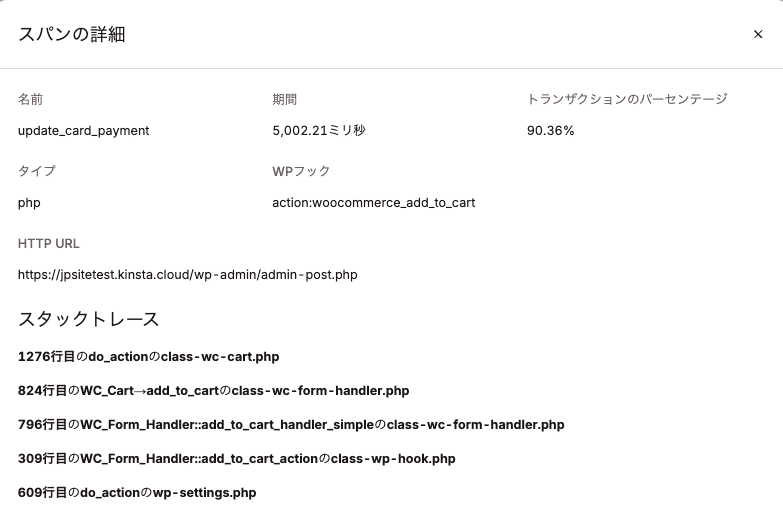This screenshot has height=514, width=783.
Task: Select the 1276行目 class-wc-cart.php stack entry
Action: click(x=149, y=356)
